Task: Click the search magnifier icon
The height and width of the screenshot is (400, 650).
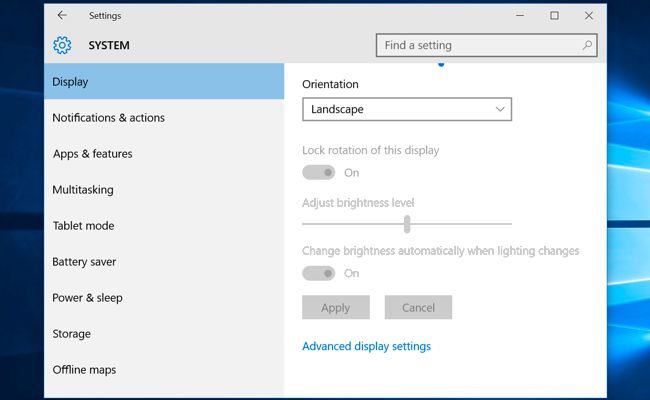Action: point(587,45)
